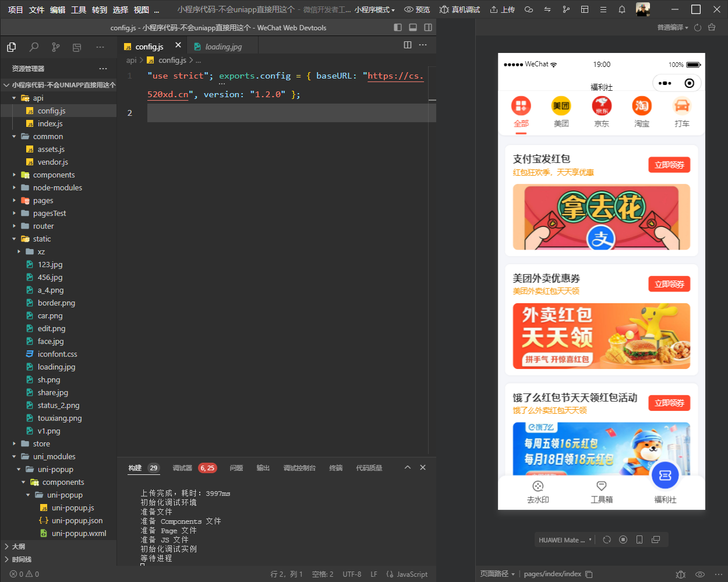728x582 pixels.
Task: Open the 页面路径 dropdown in status bar
Action: (497, 574)
